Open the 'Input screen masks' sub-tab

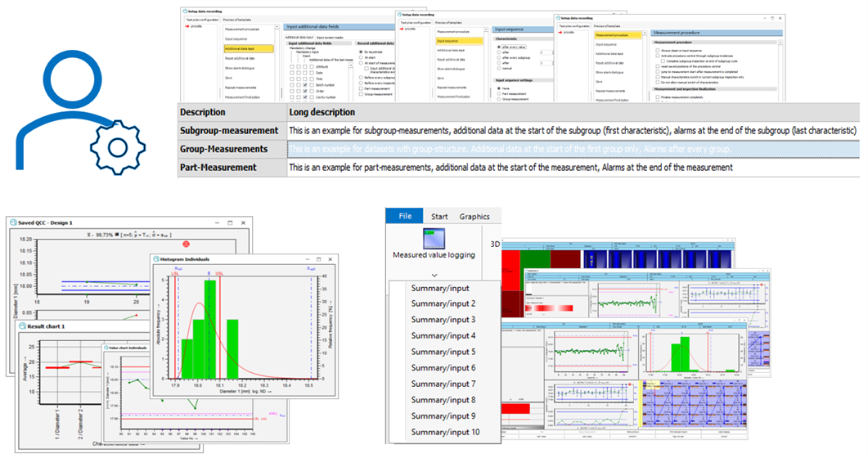330,38
